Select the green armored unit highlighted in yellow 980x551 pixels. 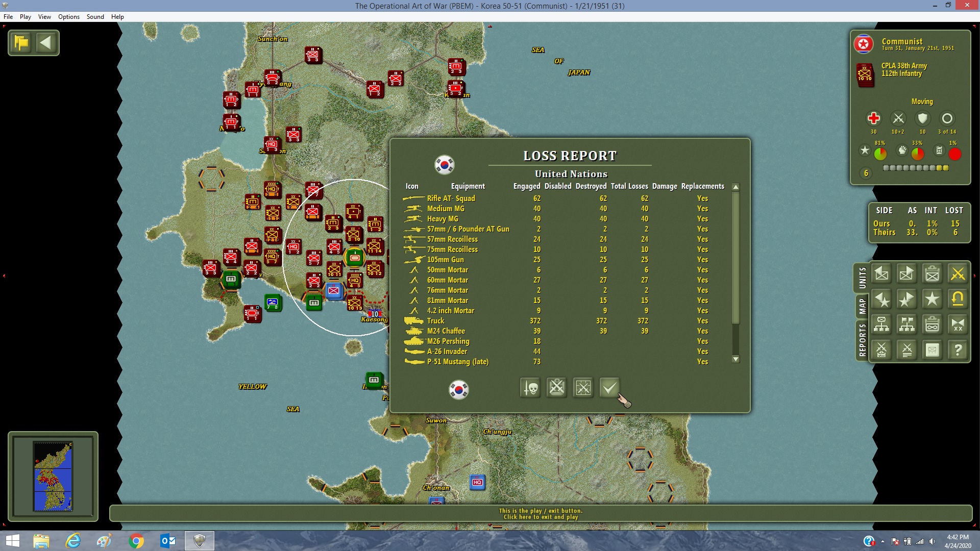[354, 258]
